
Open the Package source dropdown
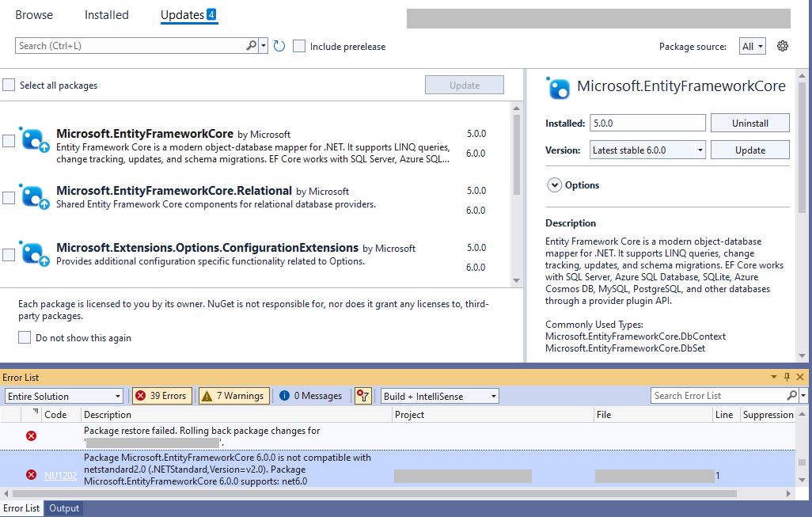[753, 46]
